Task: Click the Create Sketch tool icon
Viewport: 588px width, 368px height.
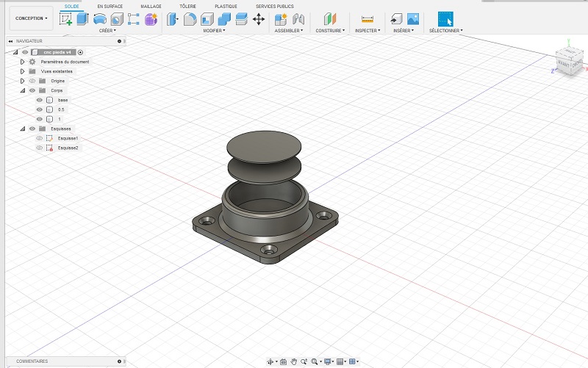Action: pos(65,19)
